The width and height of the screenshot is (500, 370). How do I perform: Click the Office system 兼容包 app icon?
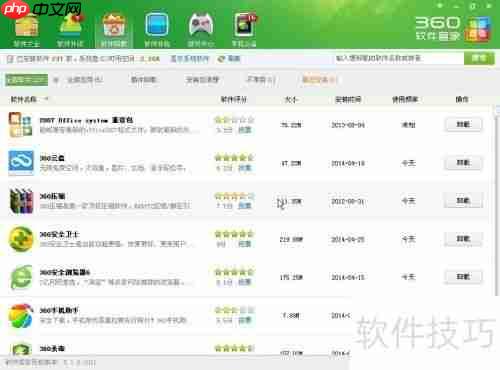tap(21, 125)
